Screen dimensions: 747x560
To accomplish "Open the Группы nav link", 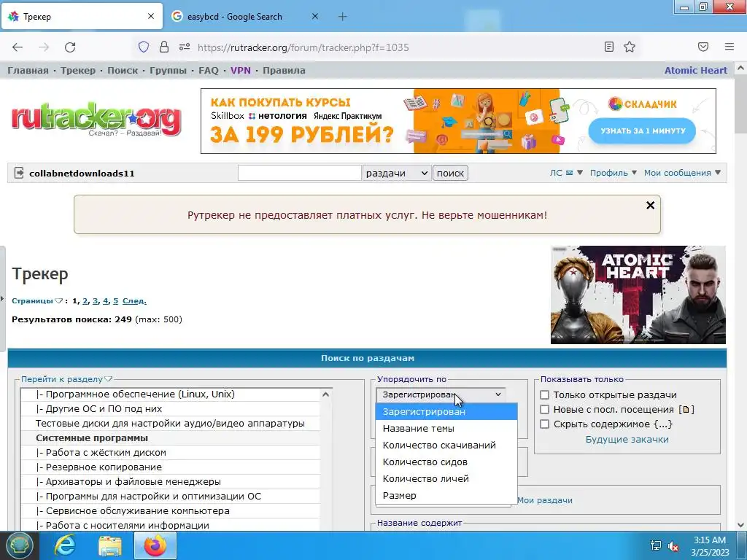I will (x=169, y=71).
